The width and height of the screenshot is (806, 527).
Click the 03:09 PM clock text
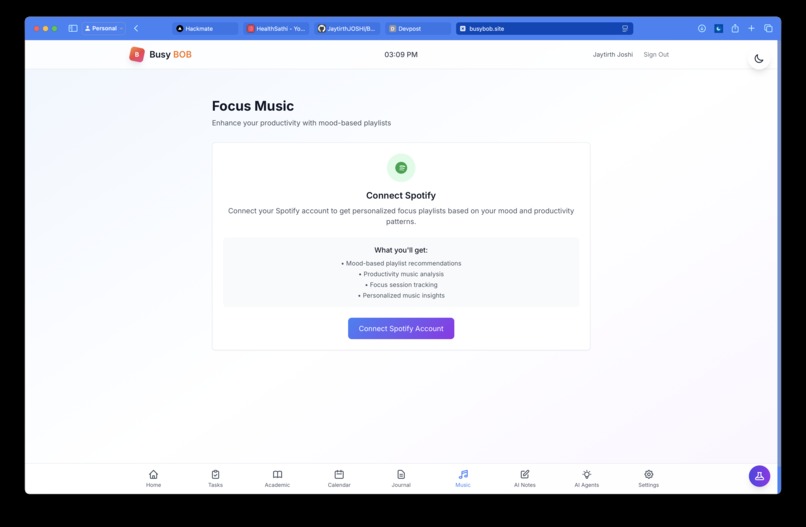tap(401, 54)
